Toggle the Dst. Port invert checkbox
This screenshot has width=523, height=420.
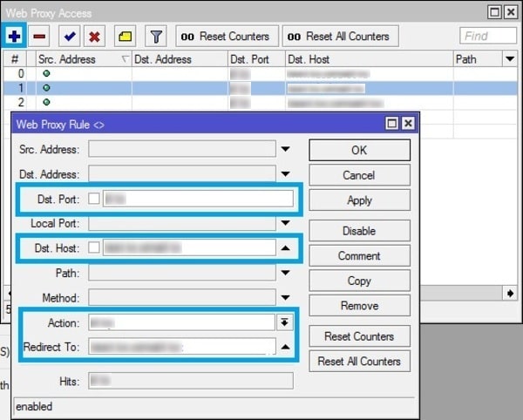pos(93,199)
